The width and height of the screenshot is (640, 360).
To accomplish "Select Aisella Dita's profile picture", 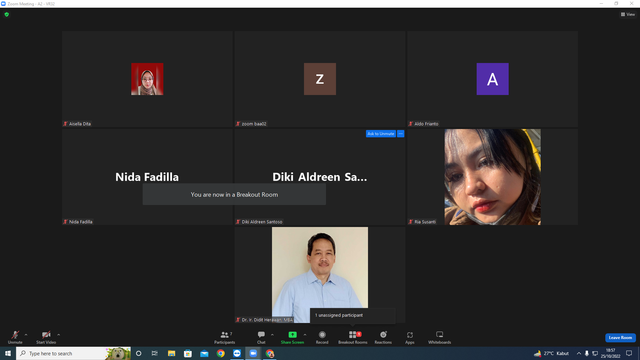I will pos(147,79).
